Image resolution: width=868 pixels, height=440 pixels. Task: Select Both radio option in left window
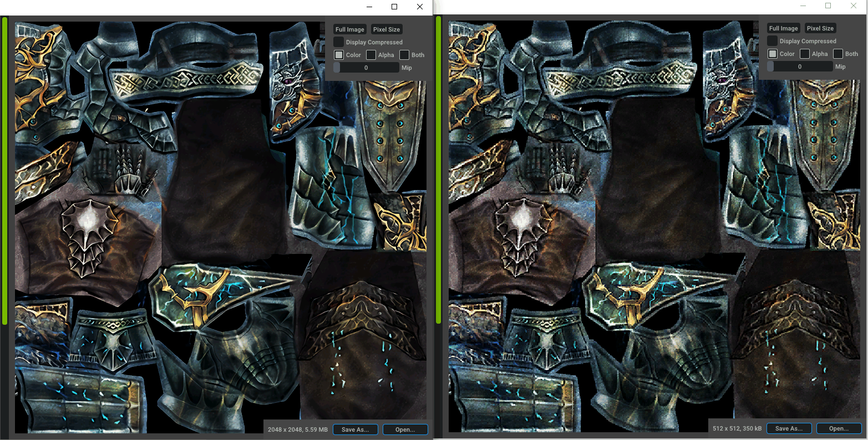click(x=404, y=55)
